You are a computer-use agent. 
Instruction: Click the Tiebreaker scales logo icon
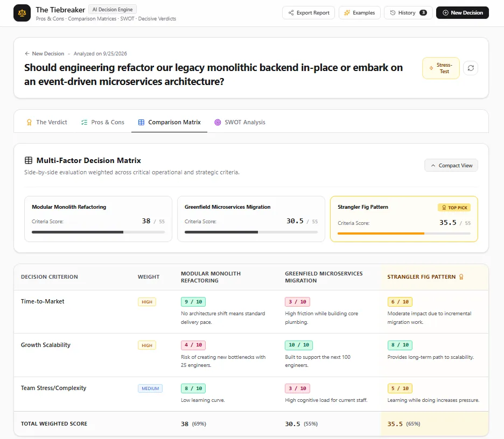[22, 13]
